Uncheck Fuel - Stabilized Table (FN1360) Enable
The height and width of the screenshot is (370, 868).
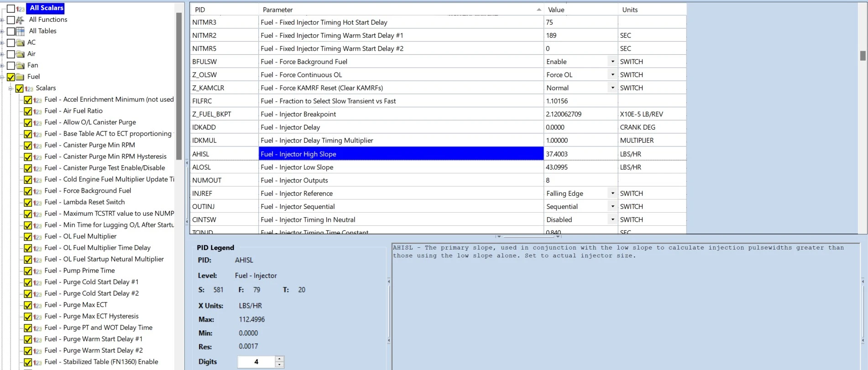28,362
